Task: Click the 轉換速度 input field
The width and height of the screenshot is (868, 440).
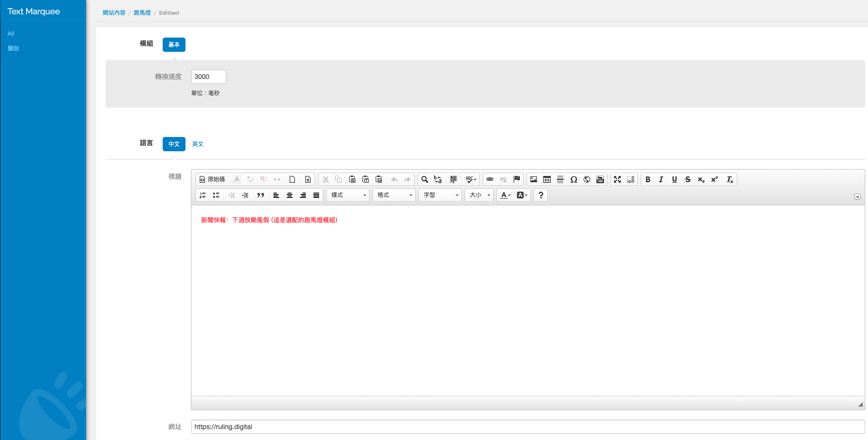Action: click(208, 77)
